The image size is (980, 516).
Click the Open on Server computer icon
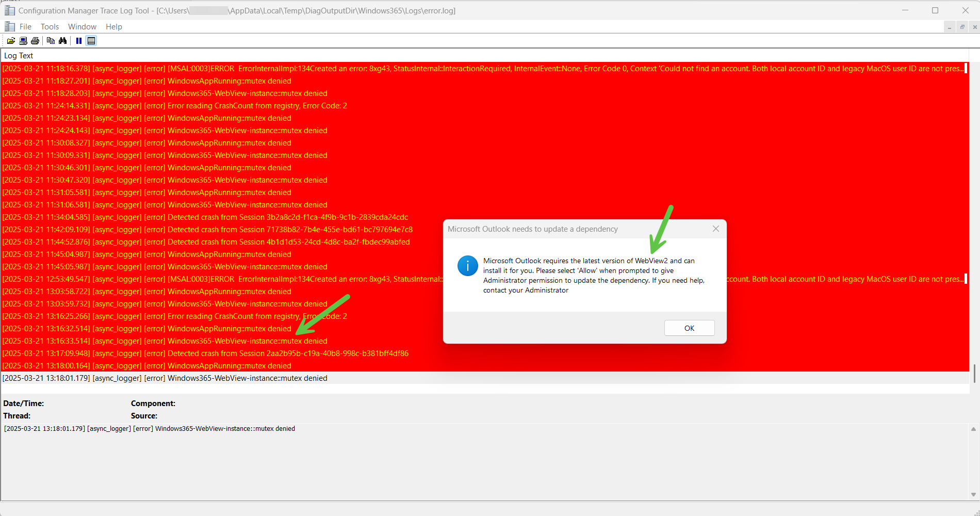(x=23, y=41)
